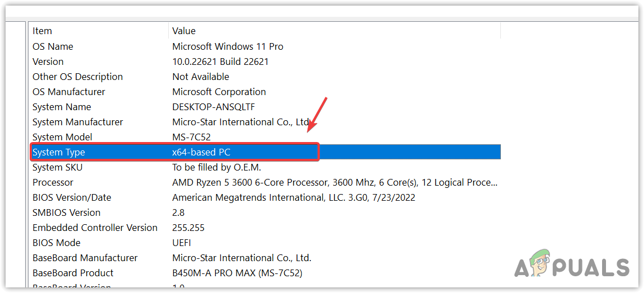The width and height of the screenshot is (644, 293).
Task: Select the BIOS Version/Date row
Action: (72, 197)
